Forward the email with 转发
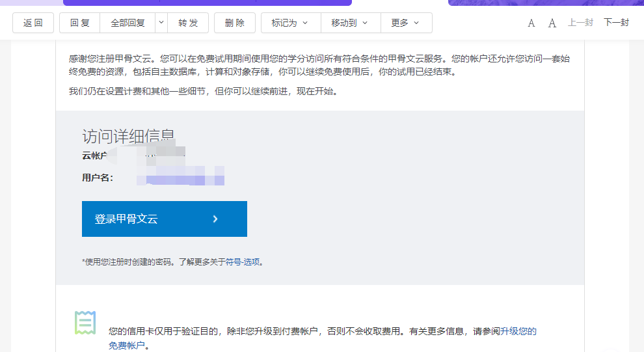Viewport: 644px width, 352px height. 188,23
